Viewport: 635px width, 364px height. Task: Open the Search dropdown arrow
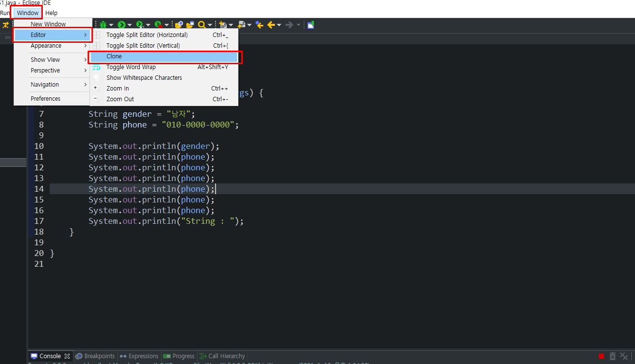(210, 25)
